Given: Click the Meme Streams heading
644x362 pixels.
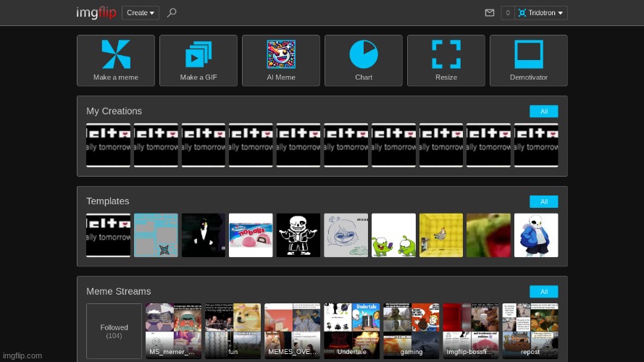Looking at the screenshot, I should tap(119, 291).
